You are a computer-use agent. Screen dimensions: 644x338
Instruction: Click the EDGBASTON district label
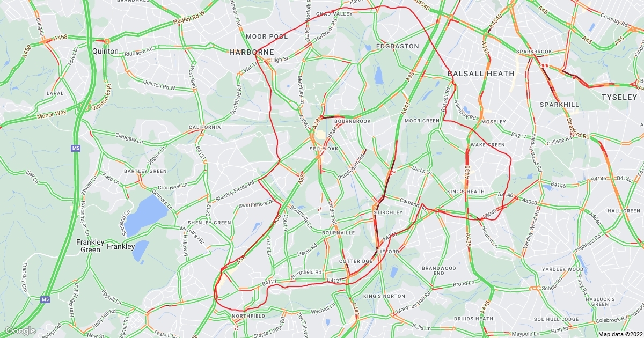click(397, 46)
